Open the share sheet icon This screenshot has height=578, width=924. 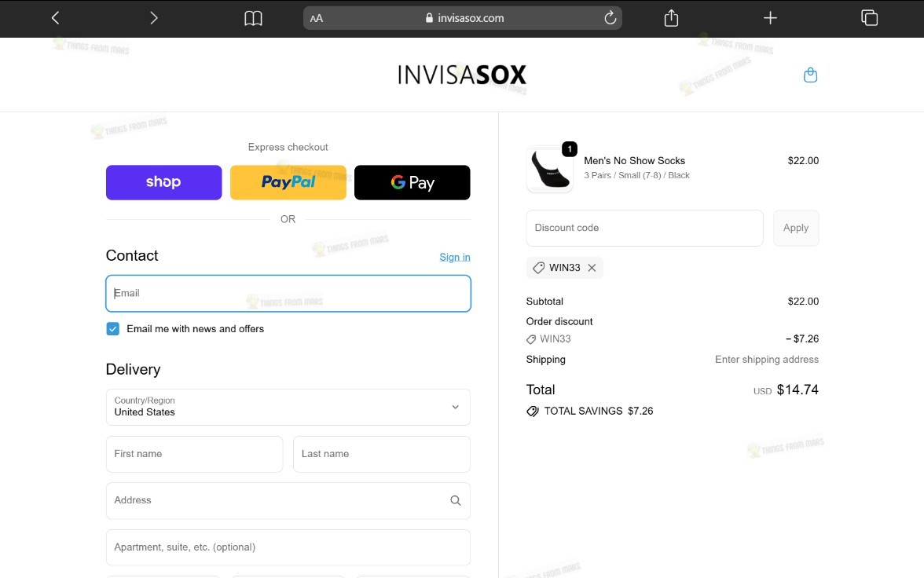tap(671, 18)
